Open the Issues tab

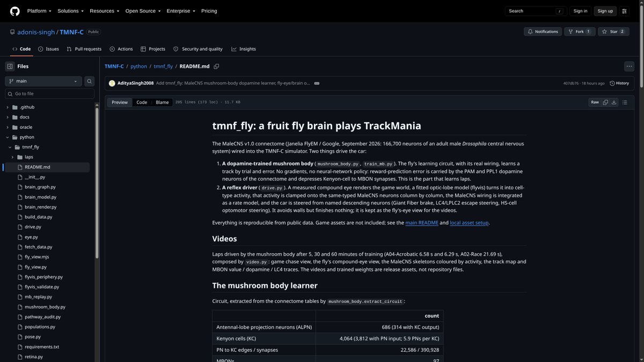[48, 49]
